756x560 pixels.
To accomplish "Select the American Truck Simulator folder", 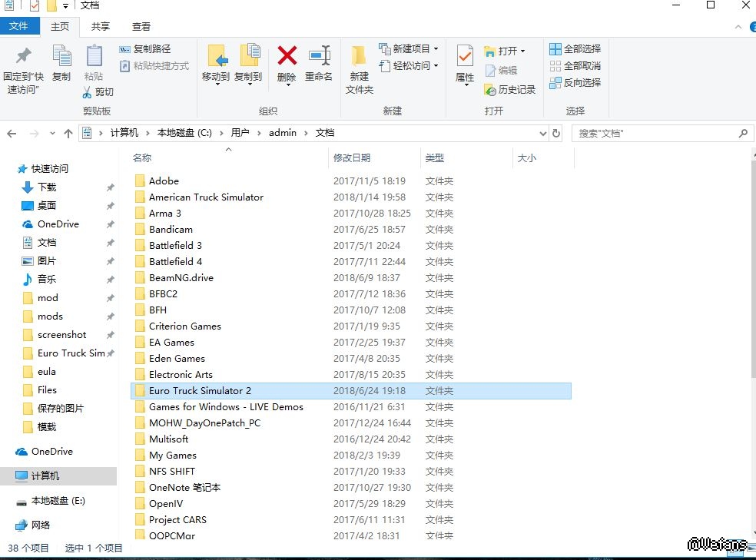I will click(x=351, y=197).
